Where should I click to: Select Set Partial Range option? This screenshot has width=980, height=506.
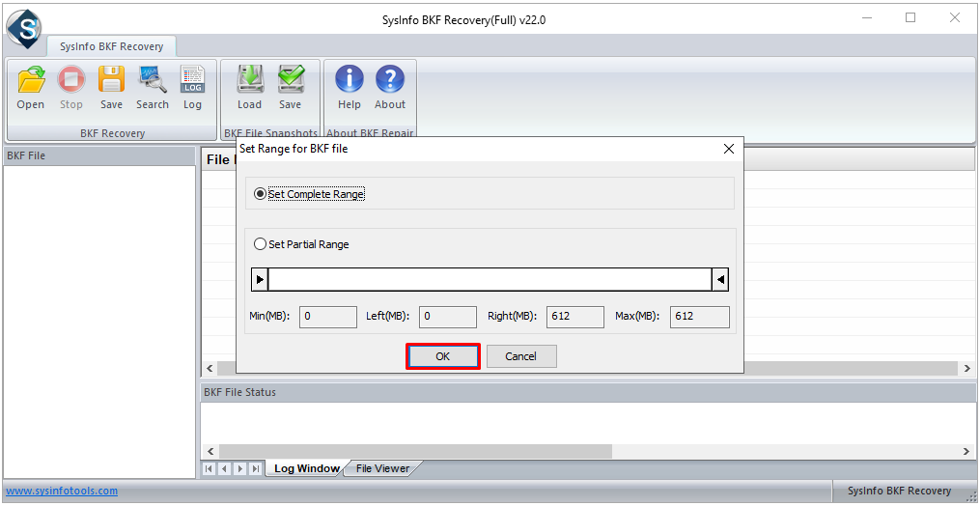(302, 244)
